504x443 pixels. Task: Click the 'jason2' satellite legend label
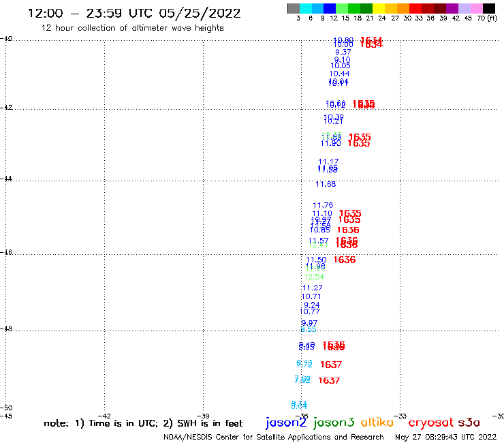pos(286,423)
